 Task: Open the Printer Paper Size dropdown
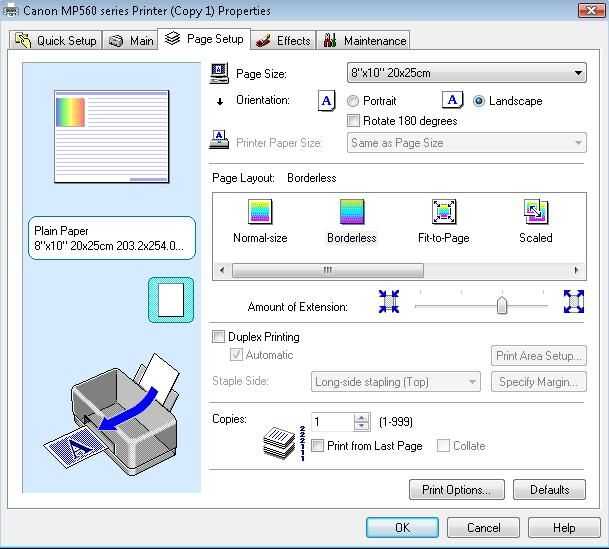pos(466,143)
